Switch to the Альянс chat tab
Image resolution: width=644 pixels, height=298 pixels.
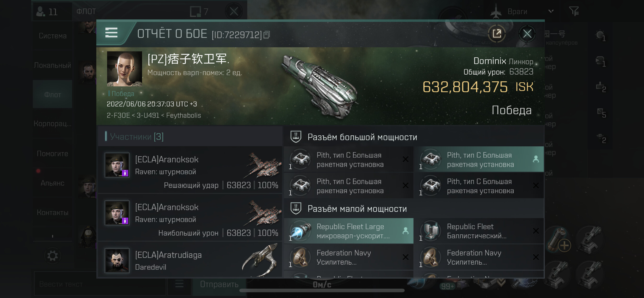52,183
